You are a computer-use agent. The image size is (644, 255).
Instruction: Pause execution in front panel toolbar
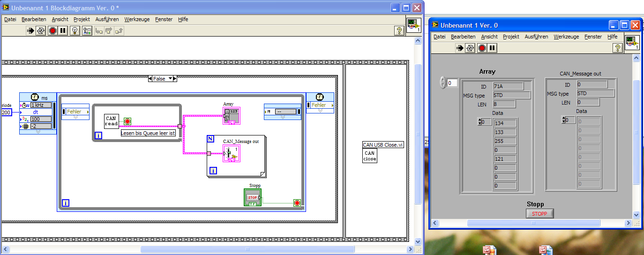pos(492,48)
